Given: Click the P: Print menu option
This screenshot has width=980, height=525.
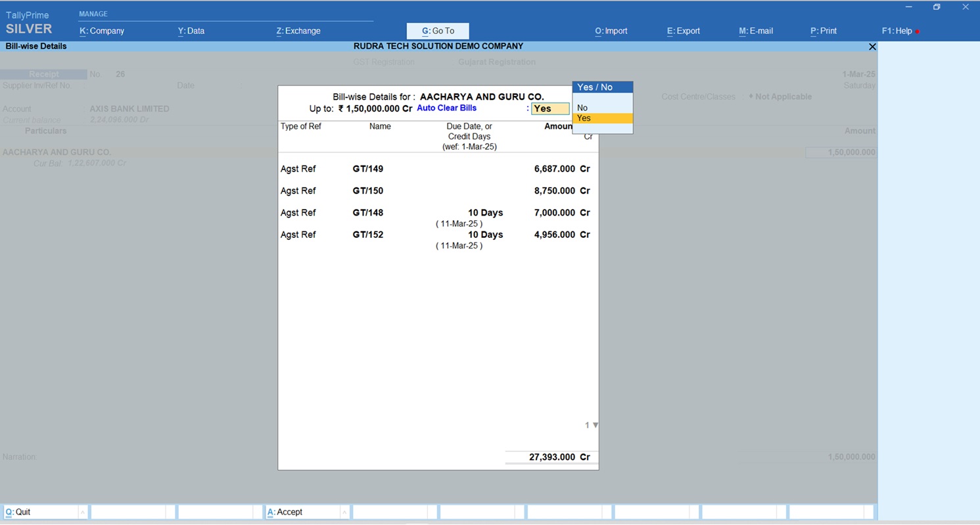Looking at the screenshot, I should point(824,31).
